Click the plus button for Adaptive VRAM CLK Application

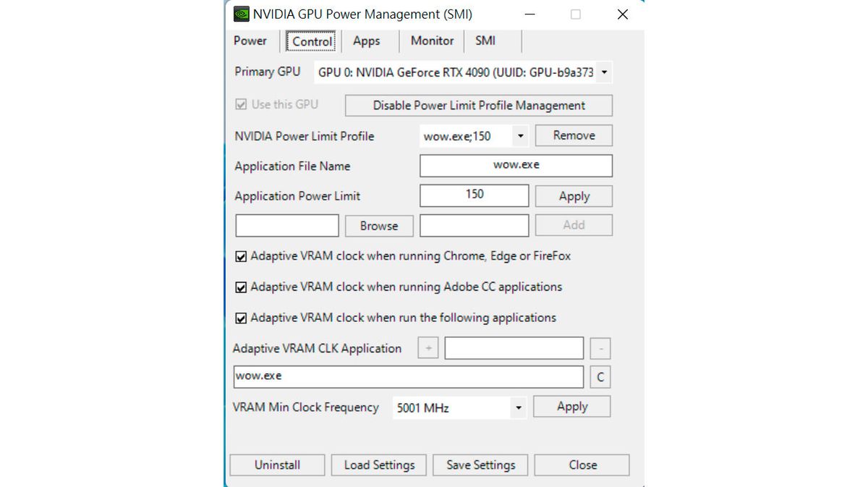pyautogui.click(x=428, y=348)
